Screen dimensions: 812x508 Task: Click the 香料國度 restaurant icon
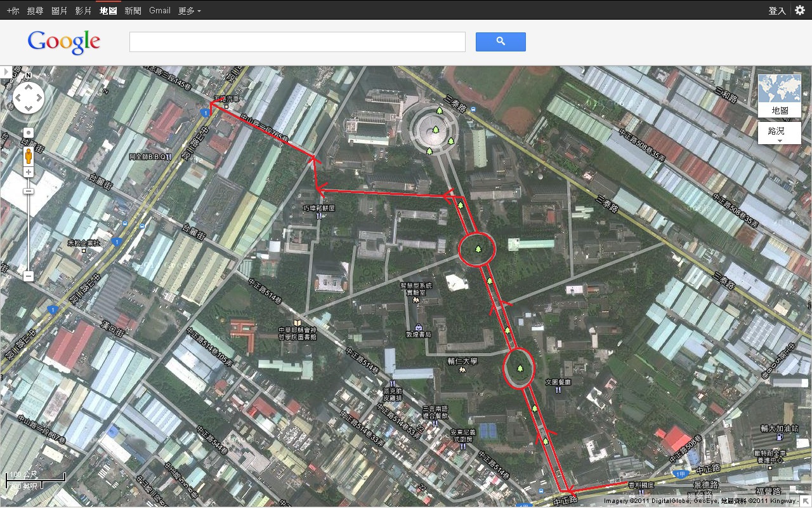pyautogui.click(x=640, y=493)
